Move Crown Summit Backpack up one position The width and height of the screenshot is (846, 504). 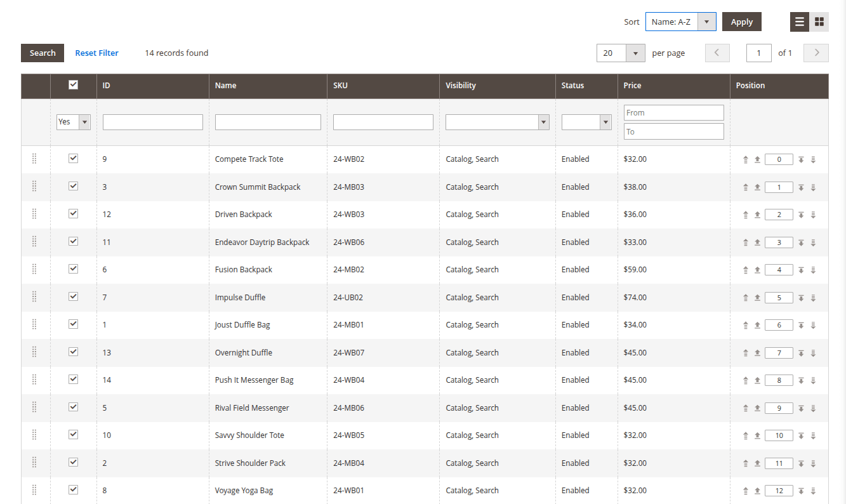tap(757, 187)
